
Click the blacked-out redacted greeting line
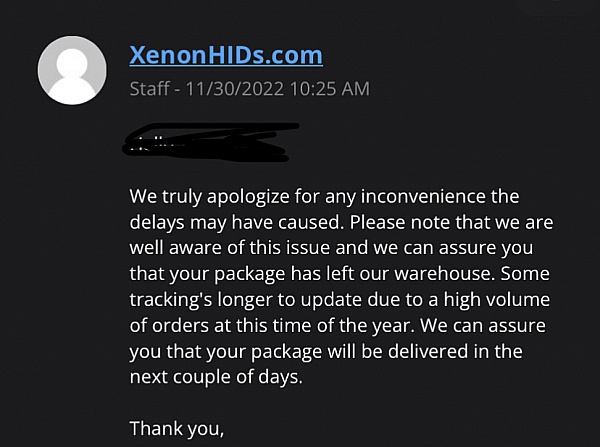(210, 142)
